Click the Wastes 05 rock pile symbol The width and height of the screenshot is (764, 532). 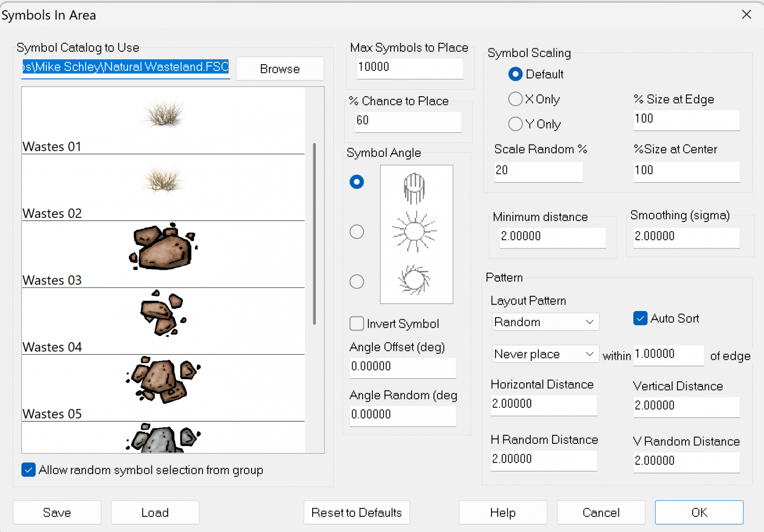click(x=163, y=380)
